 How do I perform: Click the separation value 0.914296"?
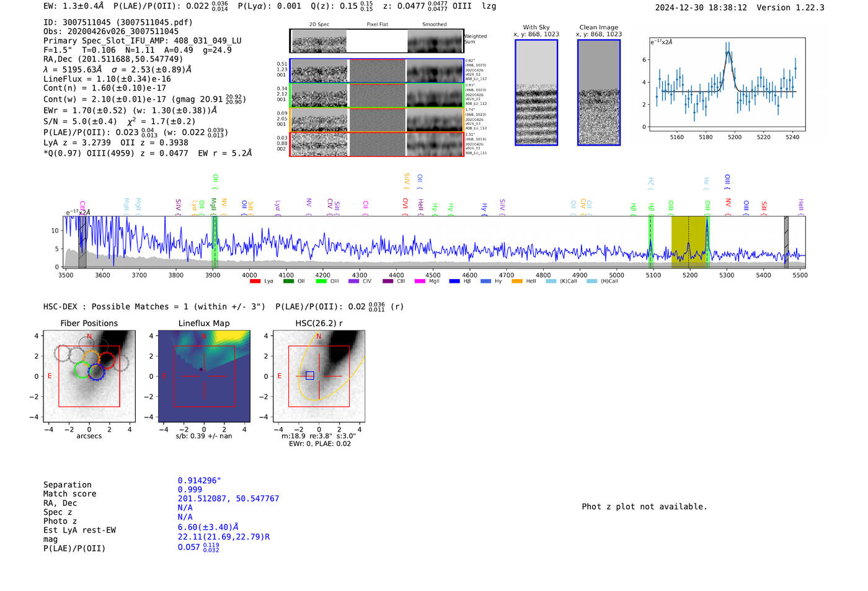point(200,481)
